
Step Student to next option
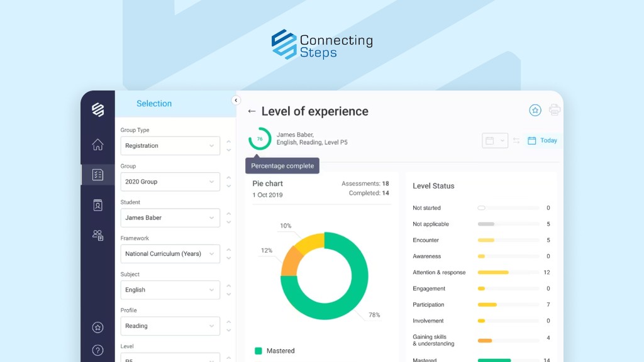229,222
